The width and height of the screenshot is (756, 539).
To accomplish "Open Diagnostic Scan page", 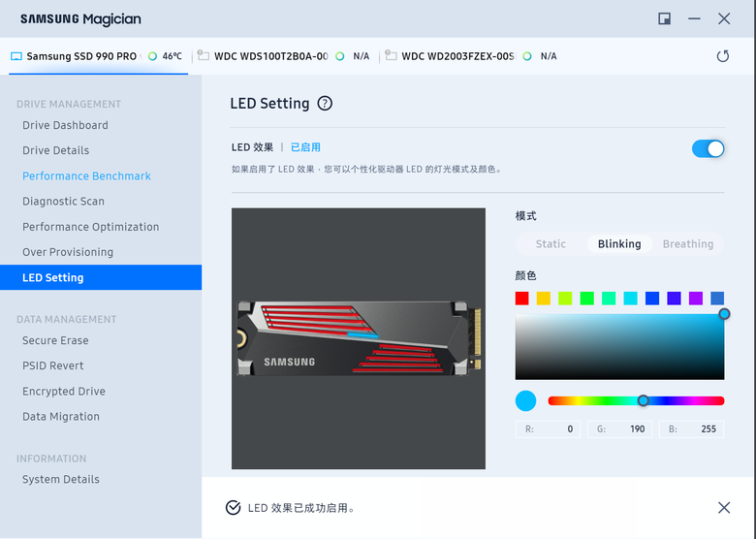I will coord(63,201).
